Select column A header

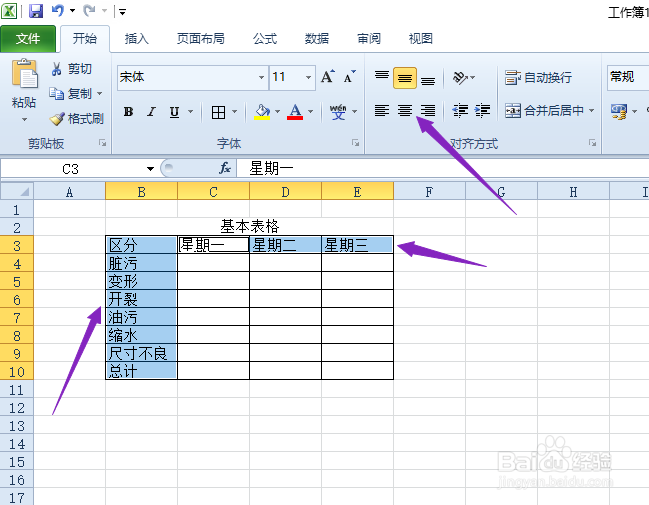70,192
